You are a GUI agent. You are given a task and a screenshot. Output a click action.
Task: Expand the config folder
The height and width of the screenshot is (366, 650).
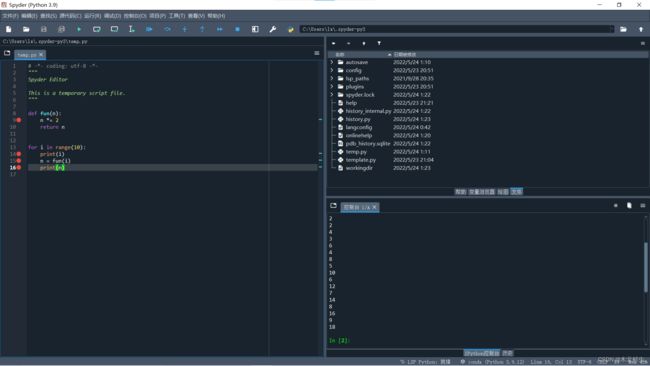click(332, 70)
